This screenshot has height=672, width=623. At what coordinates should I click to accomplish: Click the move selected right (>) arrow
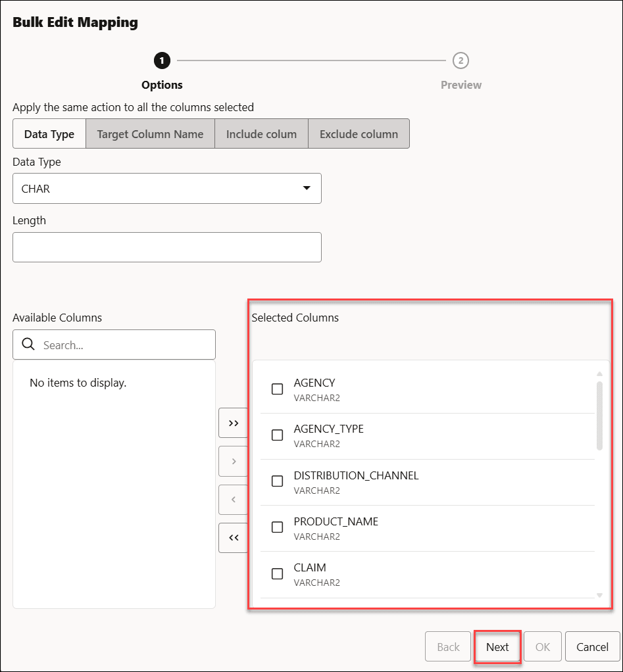click(233, 462)
